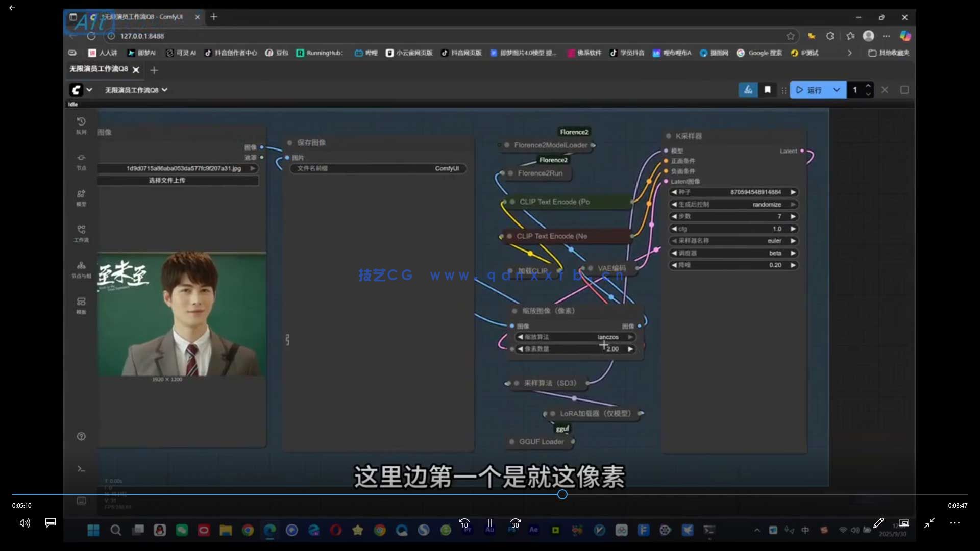Increase the 步数 value in K采样器
The width and height of the screenshot is (980, 551).
(x=793, y=216)
